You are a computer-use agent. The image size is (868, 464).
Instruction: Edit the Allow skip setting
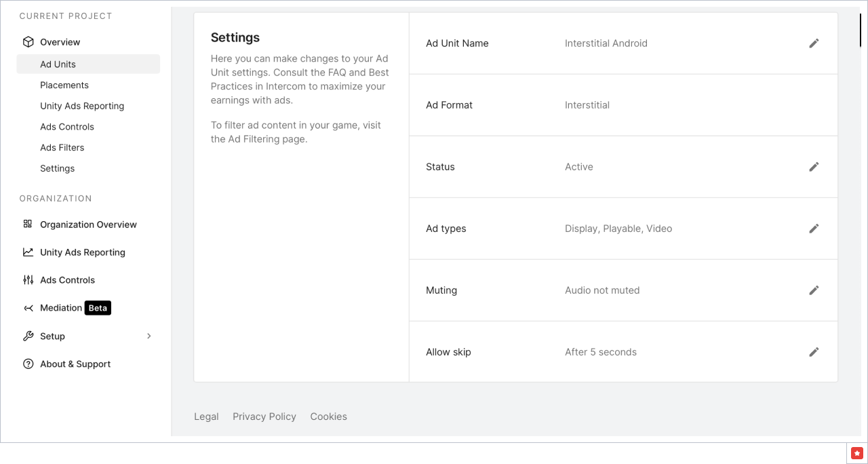point(814,352)
